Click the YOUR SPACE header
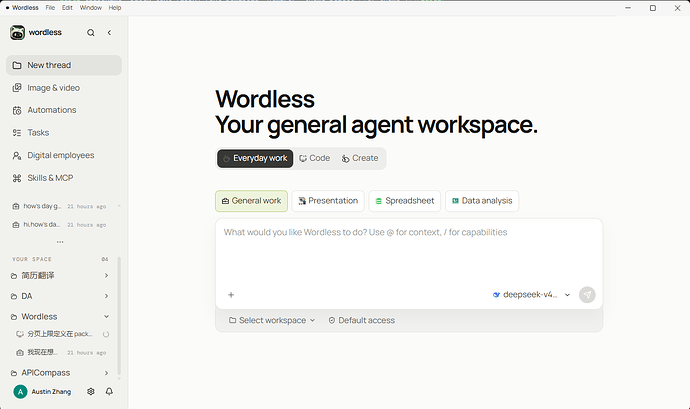Screen dimensions: 690x409 coord(32,259)
